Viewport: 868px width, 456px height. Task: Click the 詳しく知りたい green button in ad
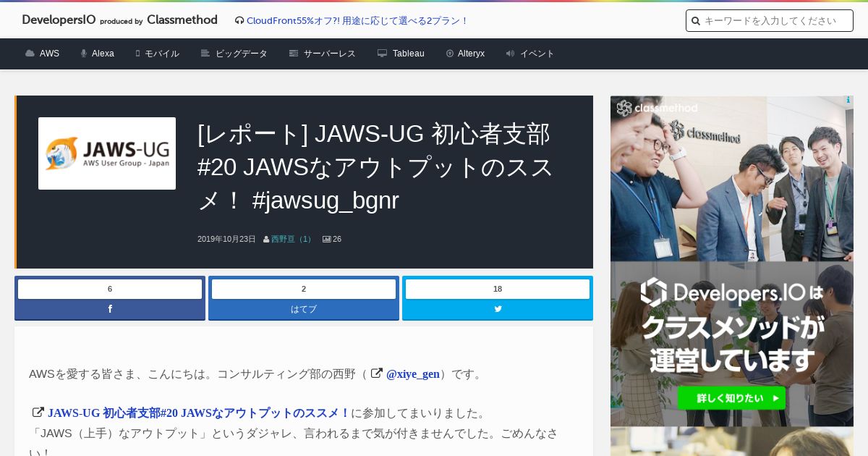coord(731,398)
